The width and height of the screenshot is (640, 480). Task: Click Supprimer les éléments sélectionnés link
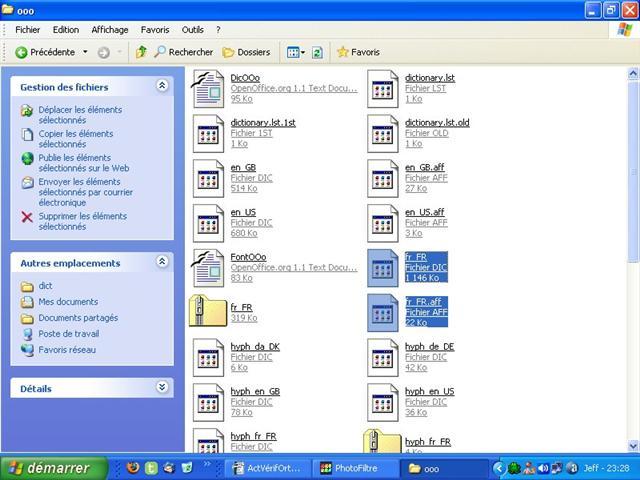click(82, 221)
